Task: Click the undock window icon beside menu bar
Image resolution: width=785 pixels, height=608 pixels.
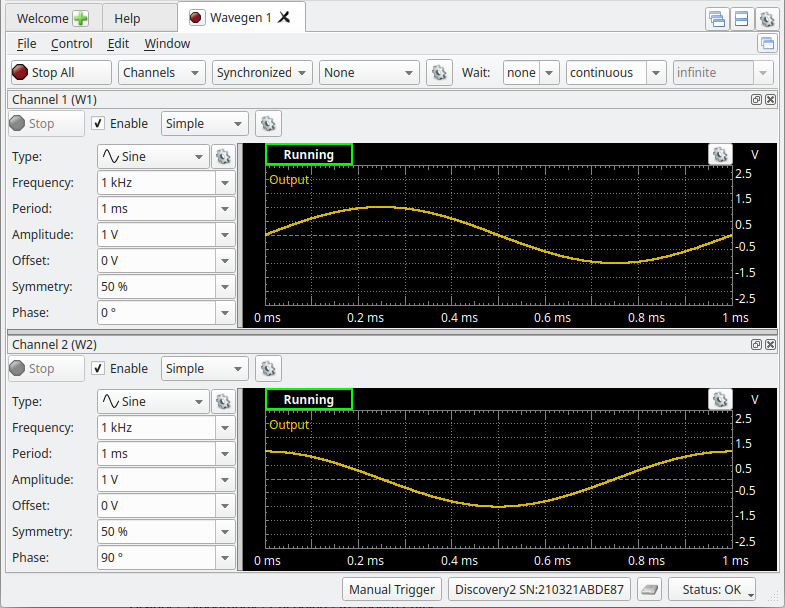Action: (767, 44)
